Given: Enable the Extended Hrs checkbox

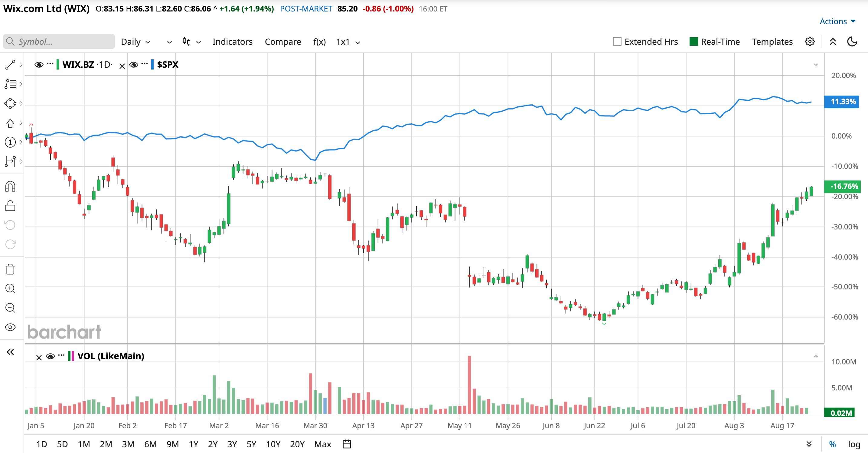Looking at the screenshot, I should (617, 41).
